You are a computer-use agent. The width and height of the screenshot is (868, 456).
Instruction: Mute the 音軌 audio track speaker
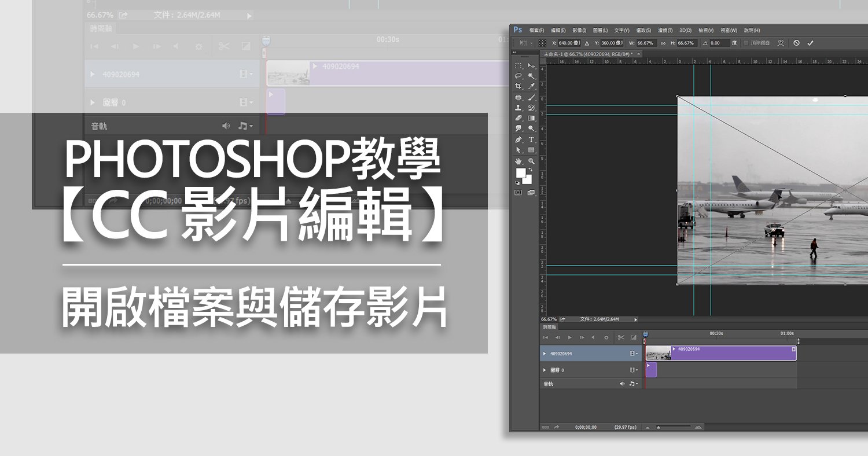(x=622, y=384)
